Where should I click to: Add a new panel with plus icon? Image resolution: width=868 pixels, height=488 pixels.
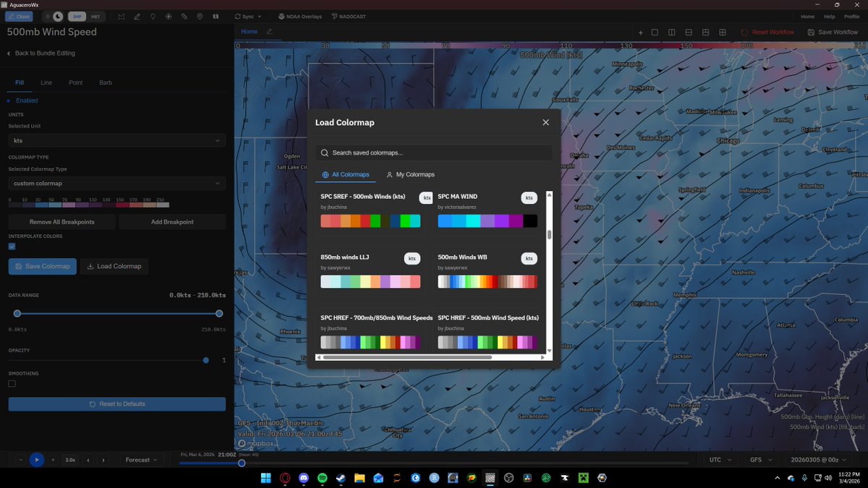tap(640, 33)
